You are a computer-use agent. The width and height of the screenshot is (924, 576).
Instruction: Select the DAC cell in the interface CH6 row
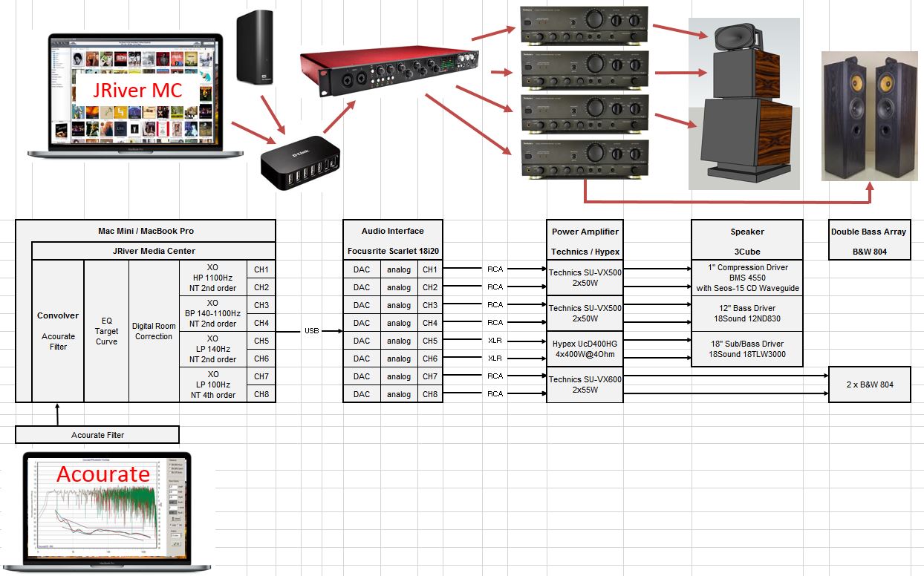click(x=362, y=358)
